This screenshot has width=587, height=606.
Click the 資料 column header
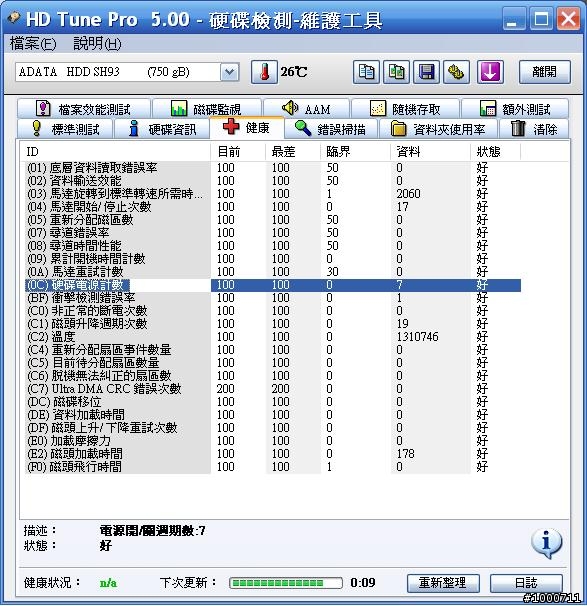430,152
